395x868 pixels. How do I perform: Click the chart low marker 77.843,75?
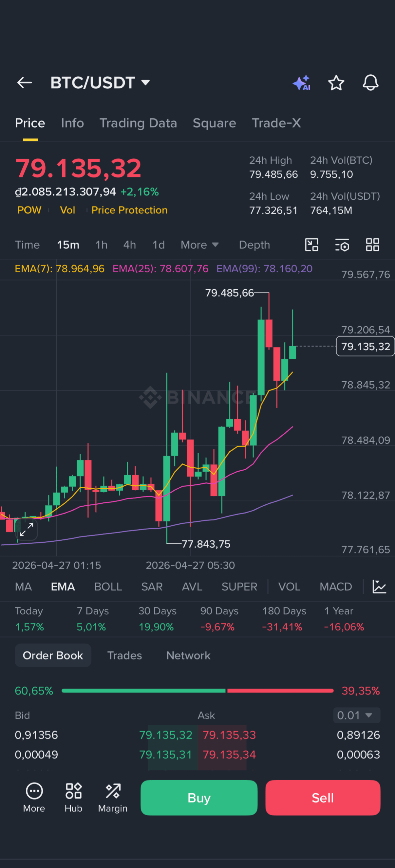[206, 544]
